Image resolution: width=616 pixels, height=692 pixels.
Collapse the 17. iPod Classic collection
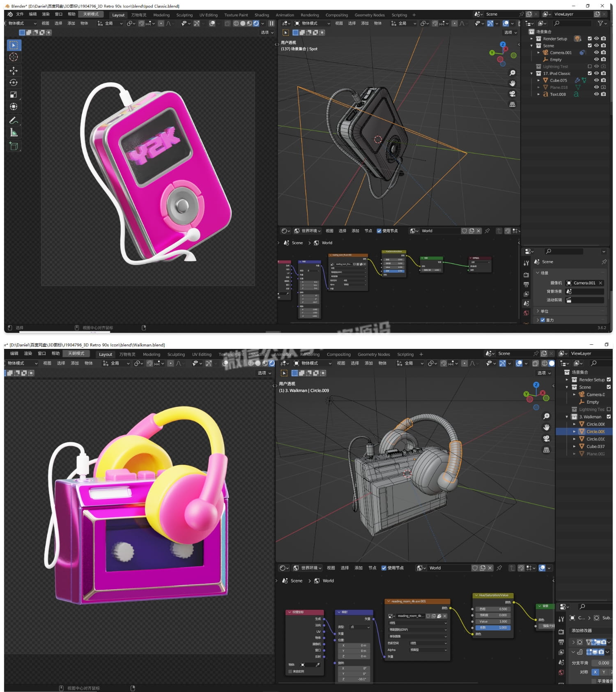click(x=531, y=74)
